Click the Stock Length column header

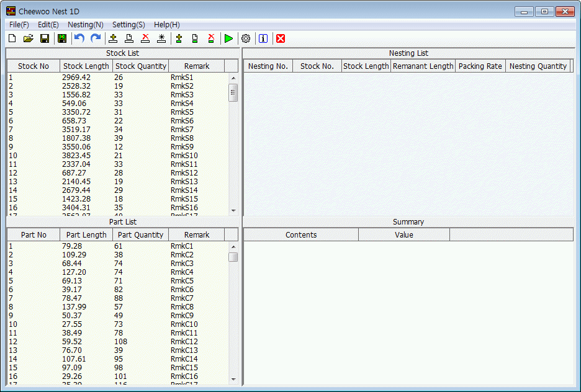pos(86,66)
